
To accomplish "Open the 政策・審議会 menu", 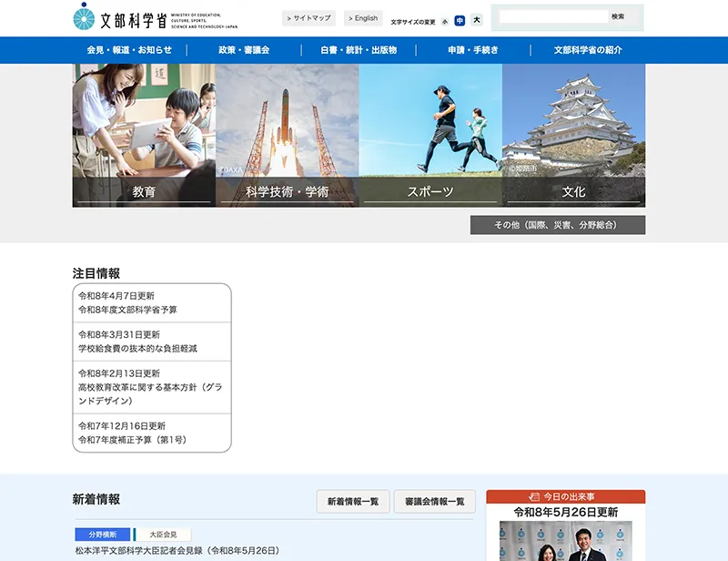I will [244, 50].
